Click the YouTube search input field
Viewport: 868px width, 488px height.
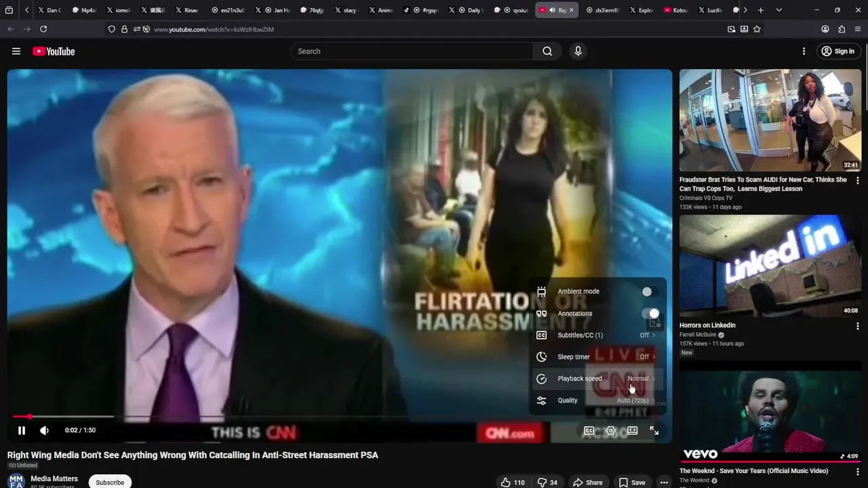pos(412,52)
